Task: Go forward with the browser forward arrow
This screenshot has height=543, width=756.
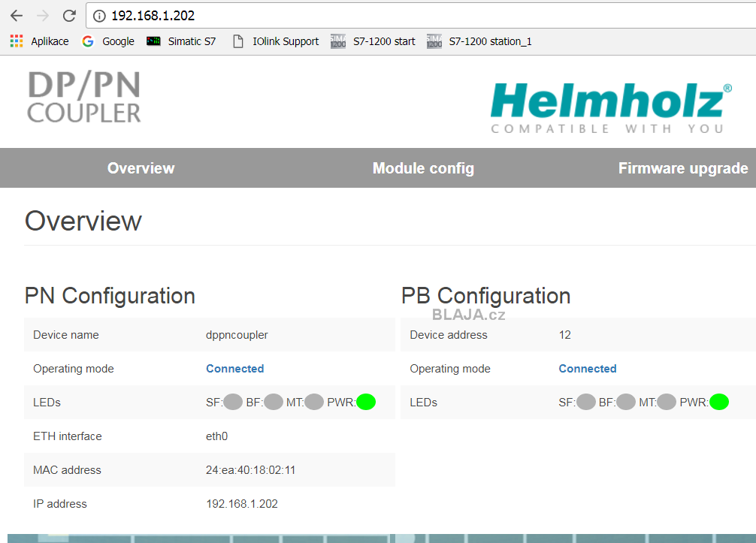Action: [42, 16]
